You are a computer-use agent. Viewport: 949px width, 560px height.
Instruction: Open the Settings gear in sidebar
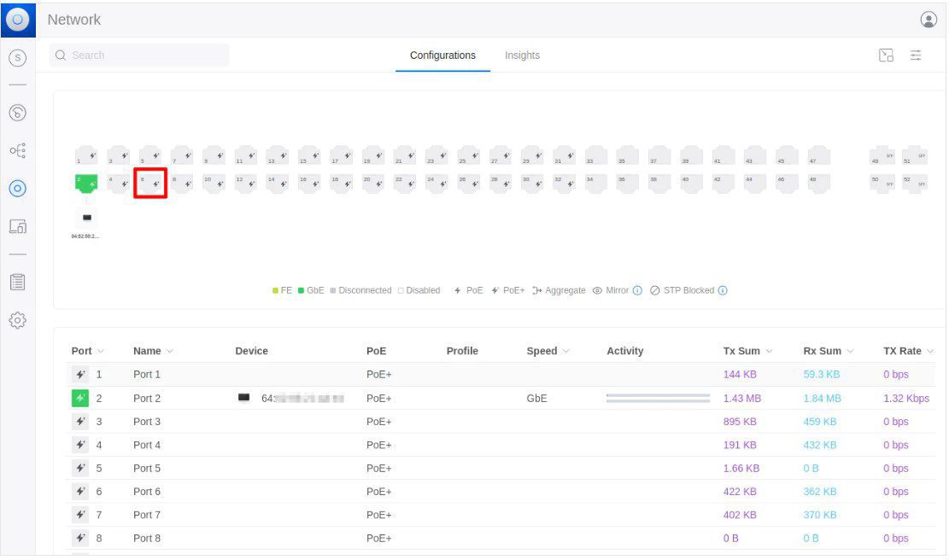click(x=18, y=320)
